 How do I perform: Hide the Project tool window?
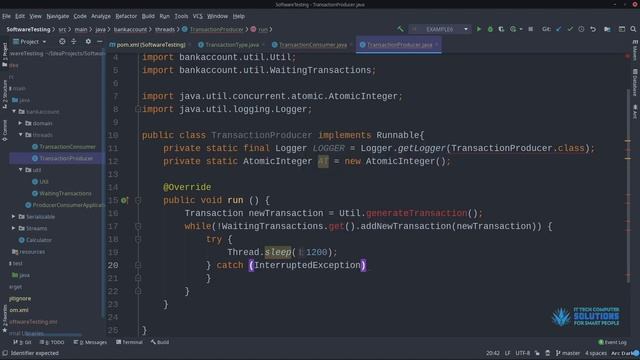pyautogui.click(x=100, y=42)
